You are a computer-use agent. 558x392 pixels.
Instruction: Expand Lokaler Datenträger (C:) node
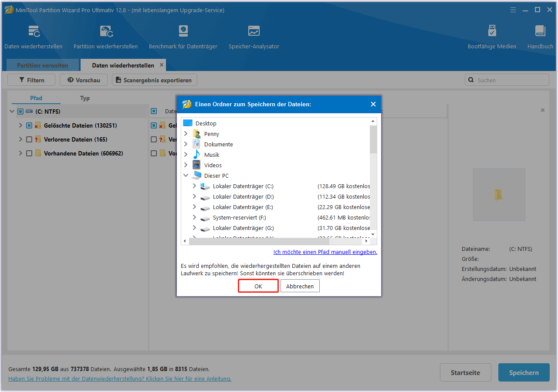point(195,186)
